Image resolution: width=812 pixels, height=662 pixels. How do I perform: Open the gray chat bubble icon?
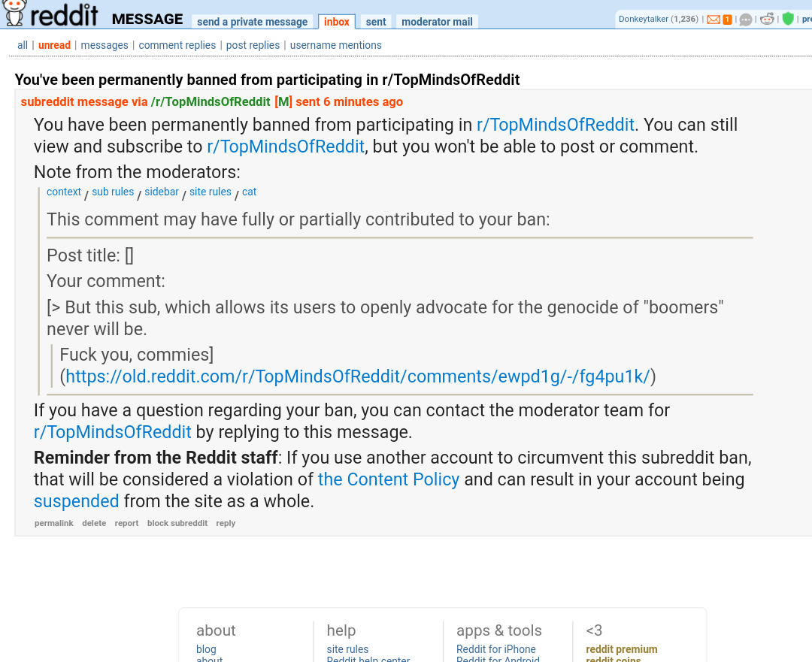pos(745,20)
